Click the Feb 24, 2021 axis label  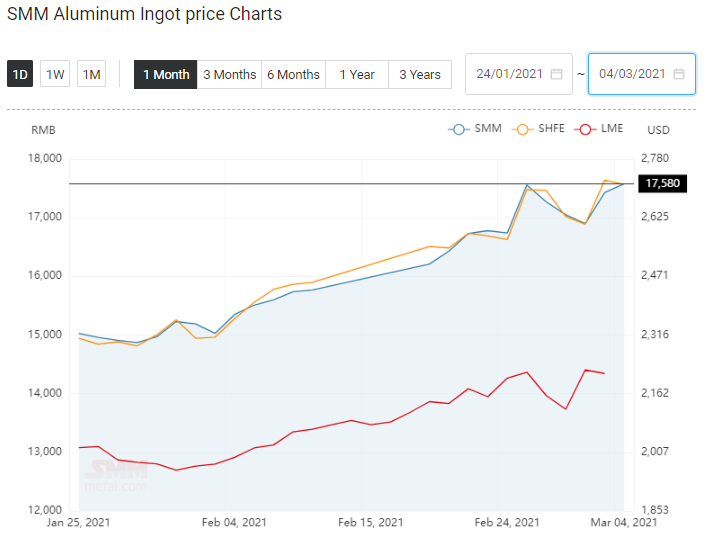[x=507, y=522]
